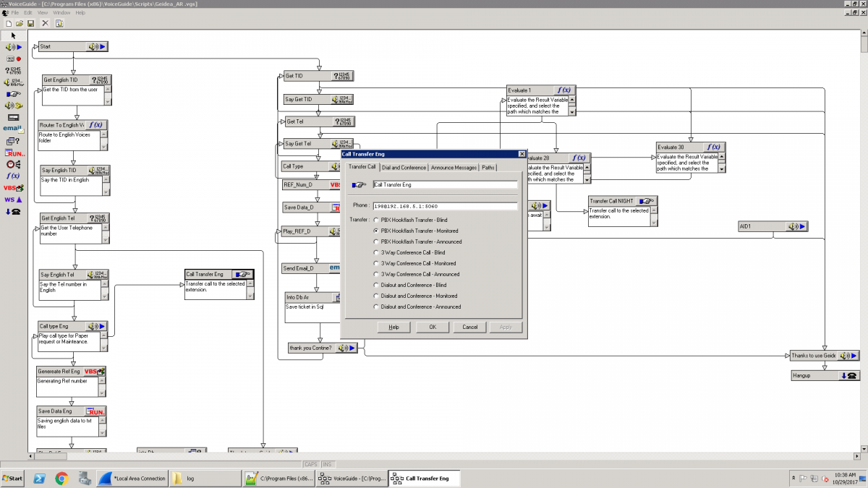Viewport: 868px width, 488px height.
Task: Select the pointer arrow tool in left toolbar
Action: (13, 35)
